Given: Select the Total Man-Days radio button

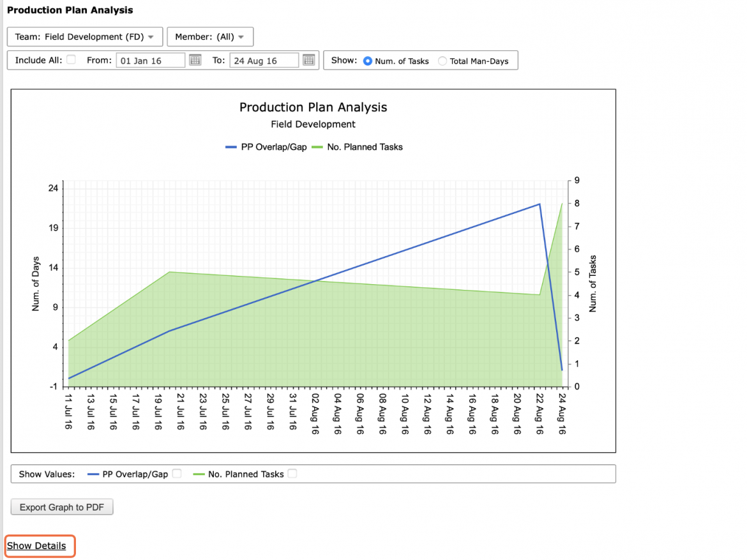Looking at the screenshot, I should (442, 61).
